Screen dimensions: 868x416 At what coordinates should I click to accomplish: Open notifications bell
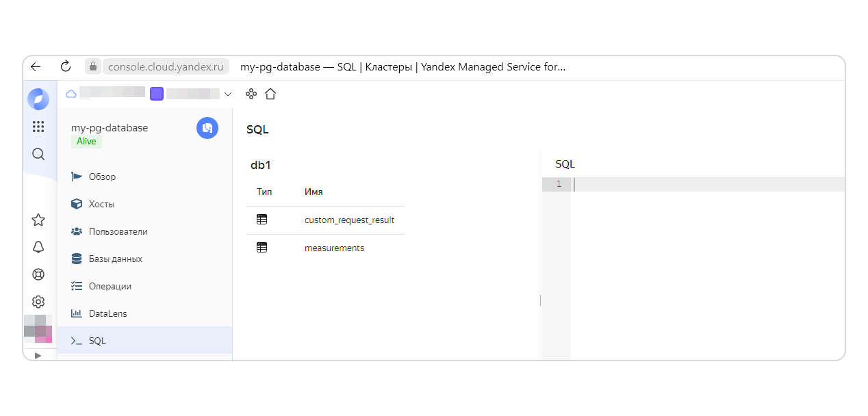pos(38,247)
